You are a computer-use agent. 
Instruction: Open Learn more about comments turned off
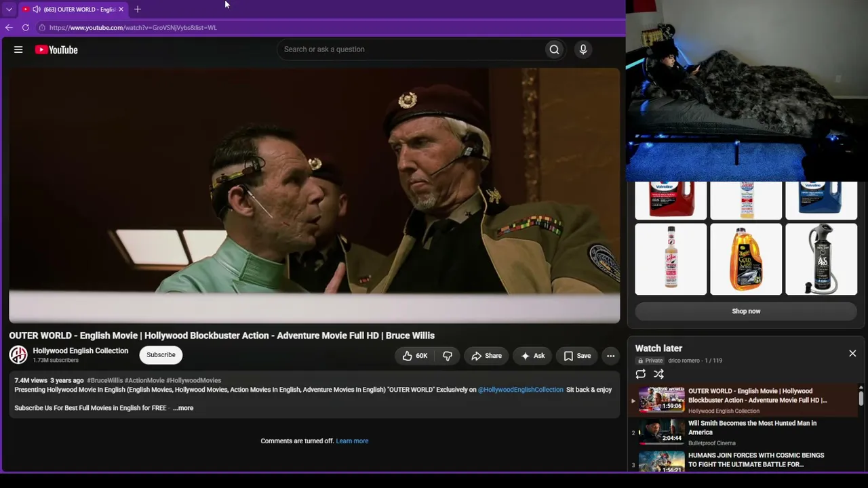(x=352, y=441)
